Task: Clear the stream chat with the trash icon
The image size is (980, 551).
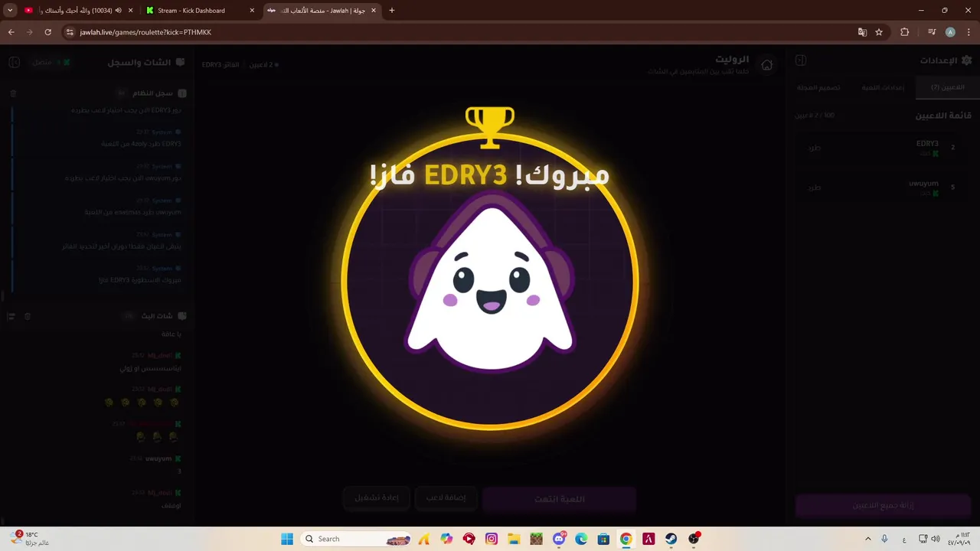Action: [28, 316]
